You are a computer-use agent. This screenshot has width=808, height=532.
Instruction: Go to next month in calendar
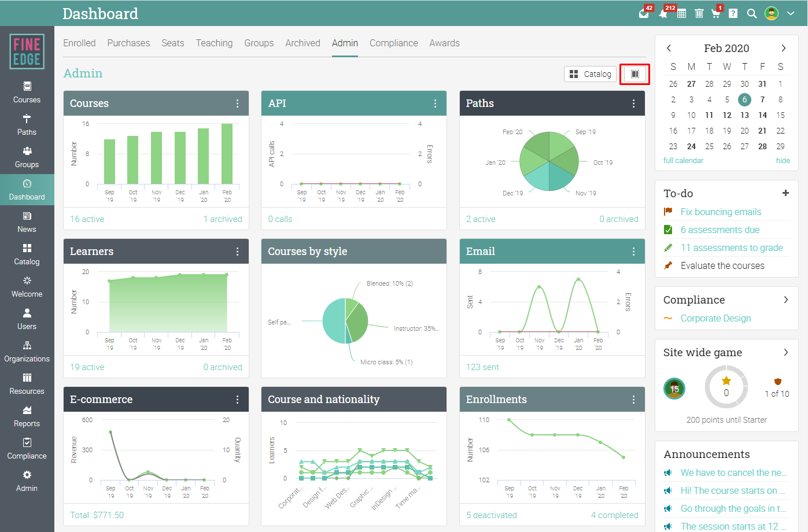tap(784, 48)
